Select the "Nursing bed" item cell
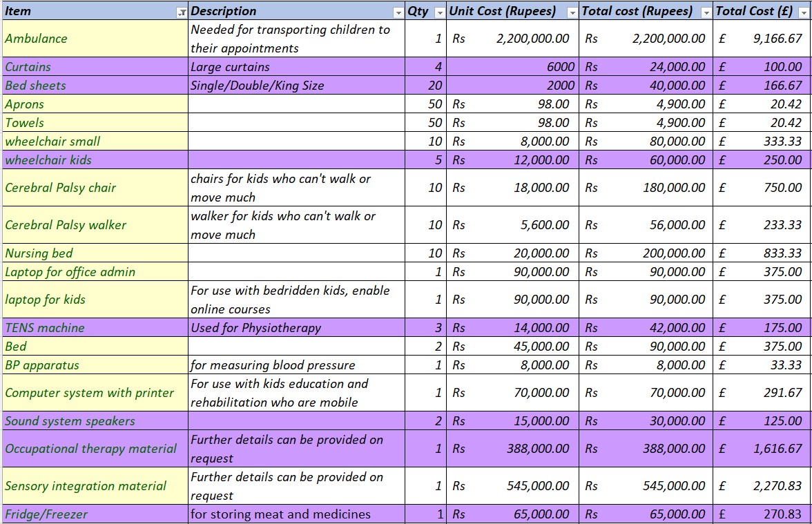Screen dimensions: 812x524 click(x=95, y=253)
